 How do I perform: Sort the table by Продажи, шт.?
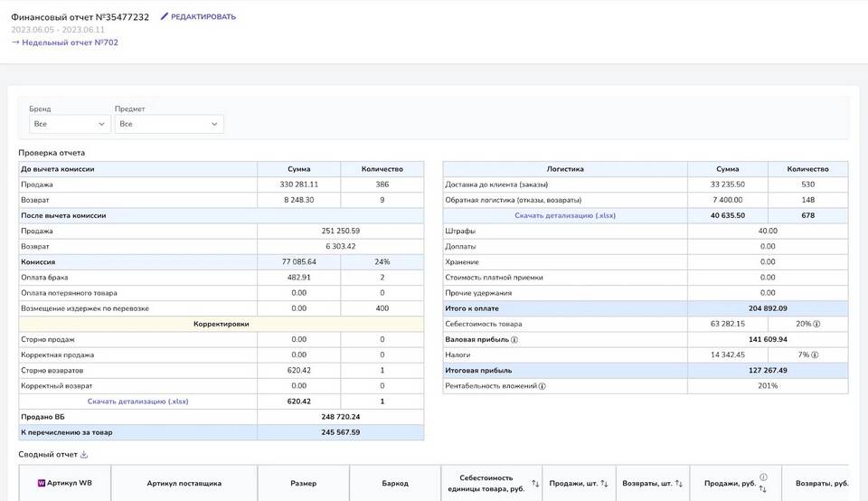click(604, 484)
